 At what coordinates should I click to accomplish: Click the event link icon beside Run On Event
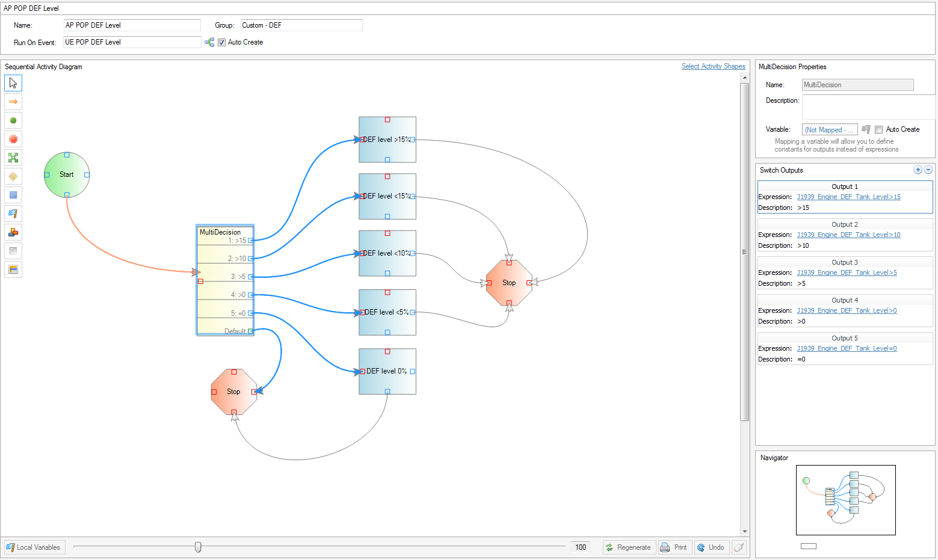tap(209, 42)
